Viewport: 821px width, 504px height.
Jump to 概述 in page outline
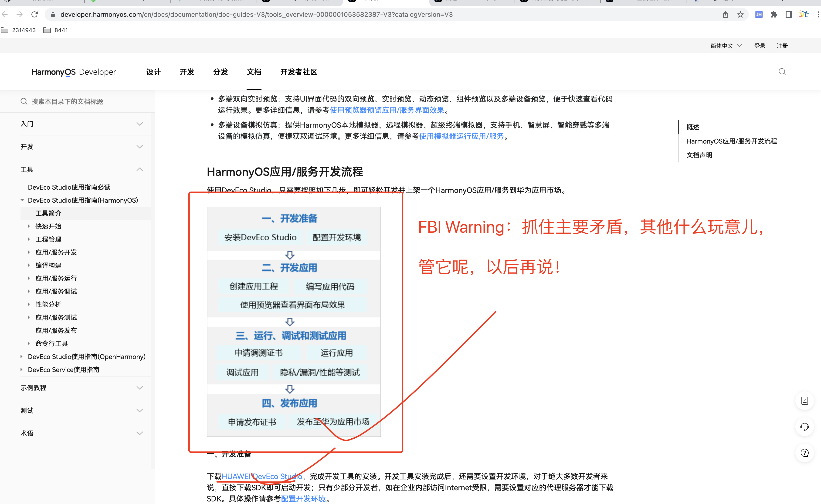[693, 127]
